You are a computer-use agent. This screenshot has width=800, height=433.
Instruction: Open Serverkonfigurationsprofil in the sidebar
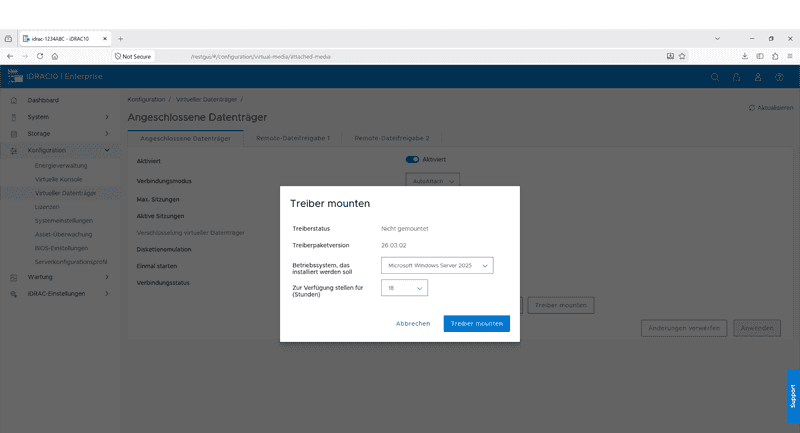coord(71,262)
